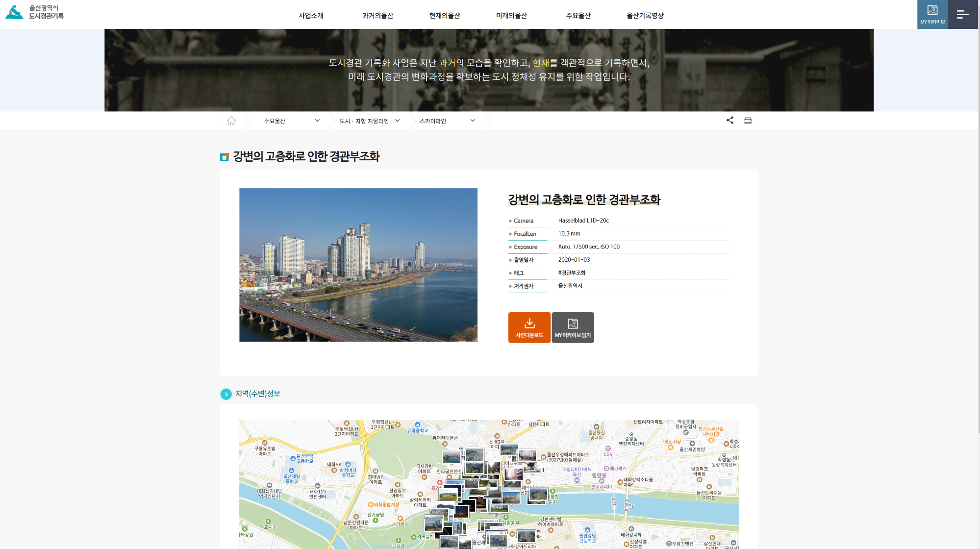
Task: Open the MY 아카이브 icon in header
Action: [x=932, y=14]
